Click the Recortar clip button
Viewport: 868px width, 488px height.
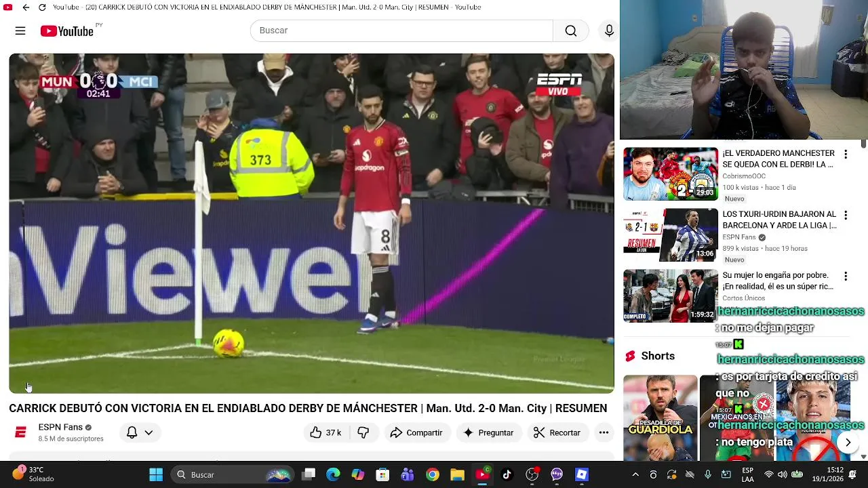(x=557, y=432)
